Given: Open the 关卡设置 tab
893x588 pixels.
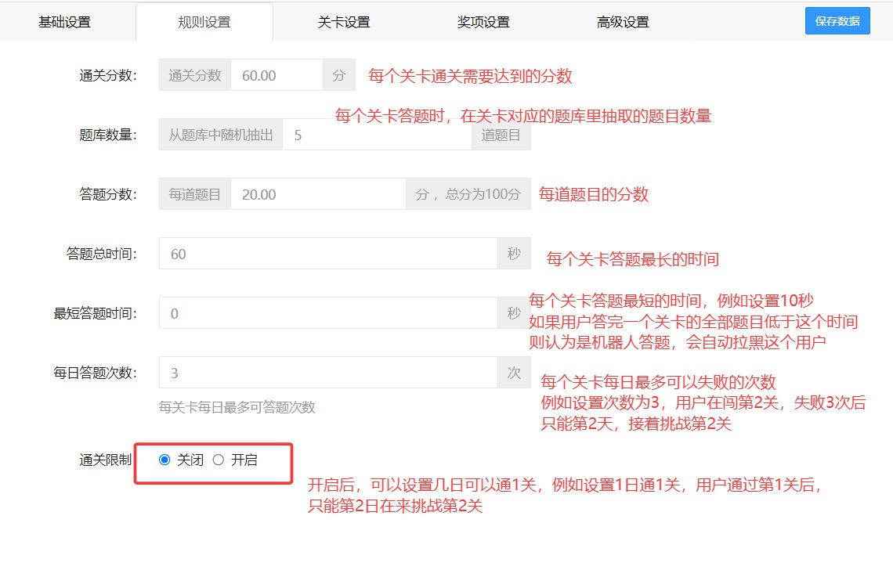Looking at the screenshot, I should pyautogui.click(x=344, y=22).
